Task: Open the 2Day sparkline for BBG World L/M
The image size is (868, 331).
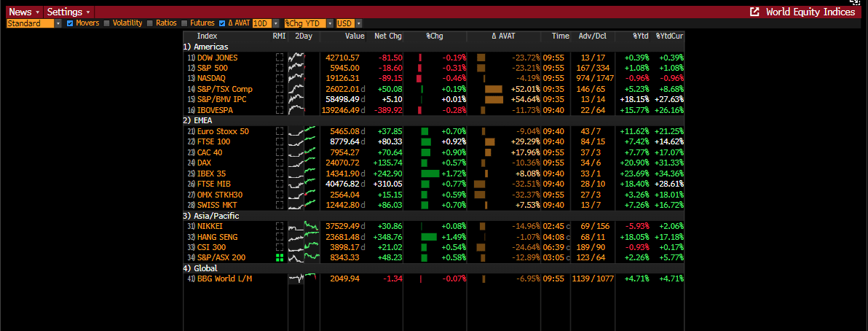Action: click(301, 279)
